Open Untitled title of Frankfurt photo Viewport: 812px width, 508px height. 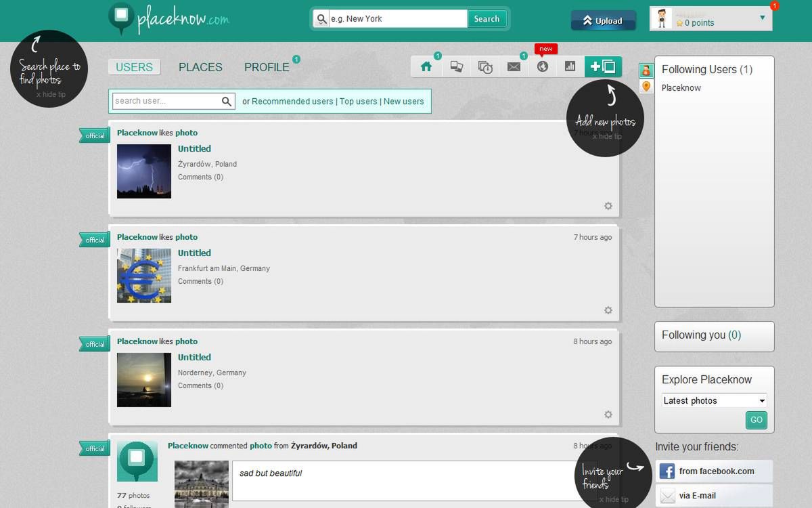tap(194, 253)
